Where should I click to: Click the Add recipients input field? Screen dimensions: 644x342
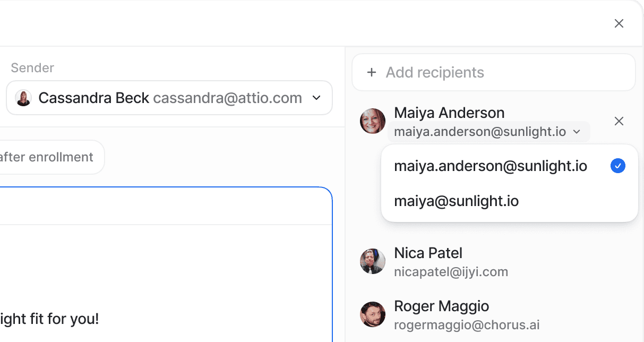pyautogui.click(x=494, y=72)
